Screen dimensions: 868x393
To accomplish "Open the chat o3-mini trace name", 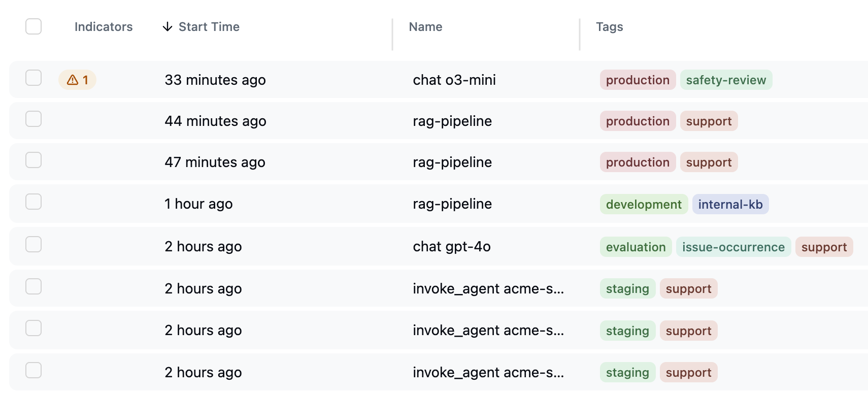I will pyautogui.click(x=454, y=80).
